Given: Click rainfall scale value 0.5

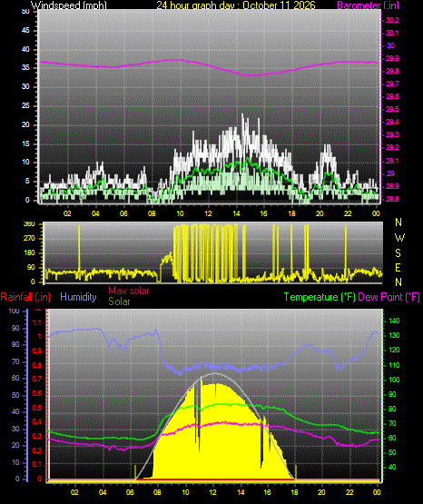Looking at the screenshot, I should (x=37, y=409).
